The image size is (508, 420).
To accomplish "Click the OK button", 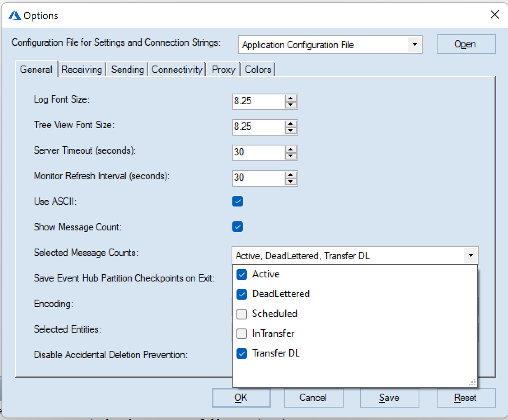I will click(241, 398).
